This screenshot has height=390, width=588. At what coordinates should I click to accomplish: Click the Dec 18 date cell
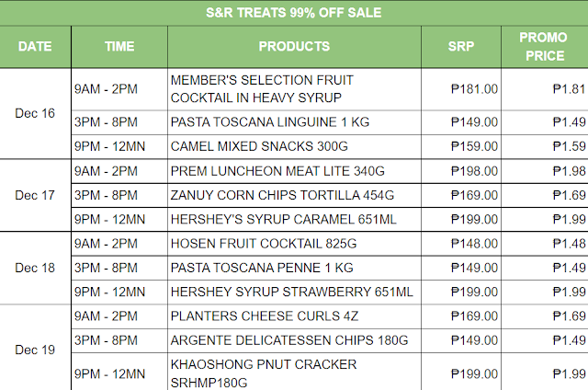point(35,268)
